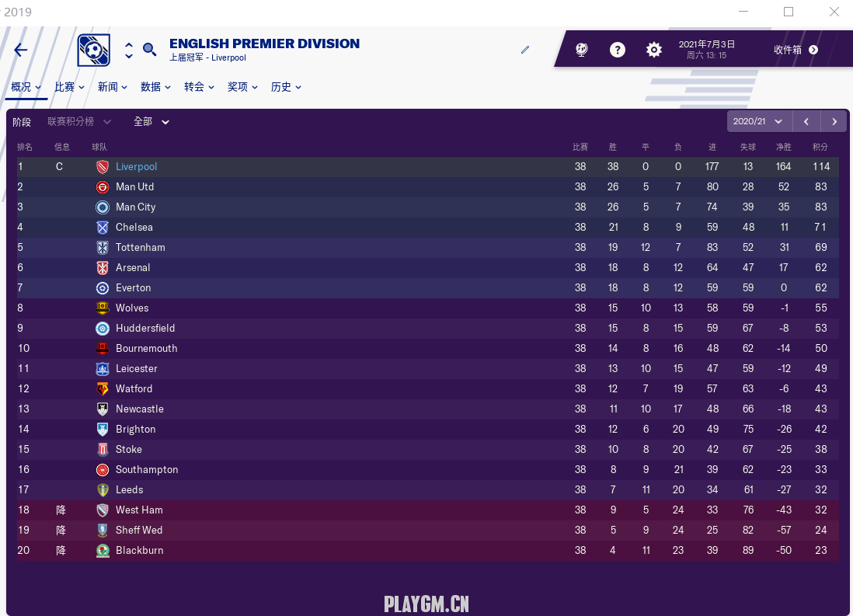Click the Tottenham club badge

coord(103,247)
